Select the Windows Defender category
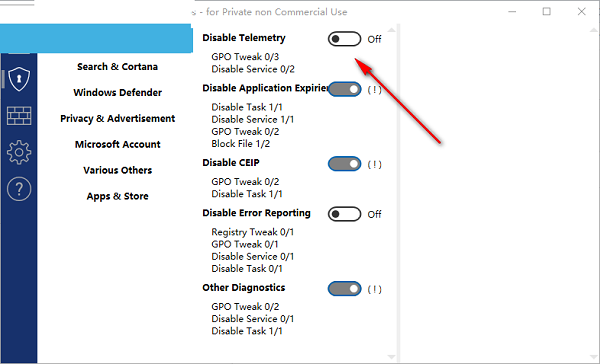This screenshot has width=600, height=364. tap(117, 93)
